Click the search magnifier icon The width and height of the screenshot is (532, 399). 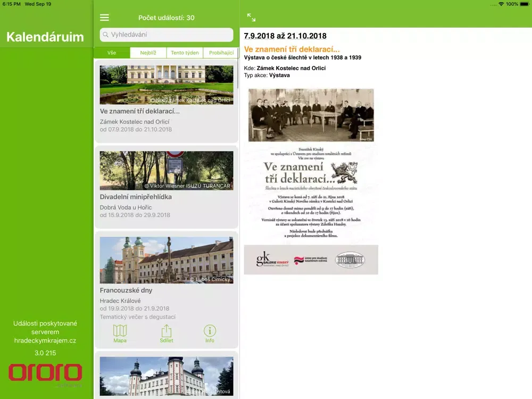(x=105, y=35)
